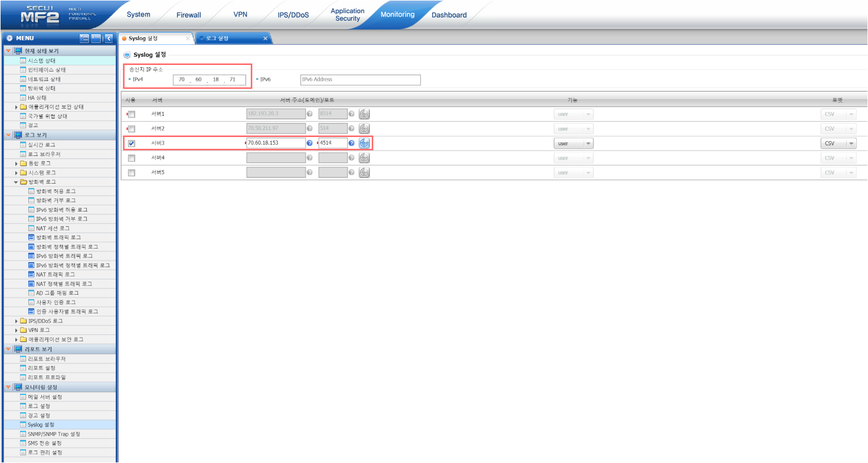This screenshot has width=868, height=463.
Task: Click the help icon beside port 514
Action: pos(351,128)
